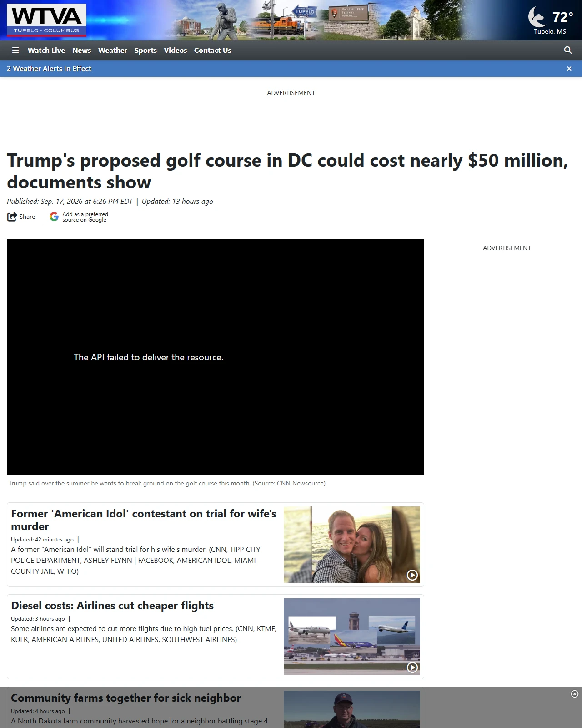Click the American Idol couple thumbnail
582x728 pixels.
point(352,545)
